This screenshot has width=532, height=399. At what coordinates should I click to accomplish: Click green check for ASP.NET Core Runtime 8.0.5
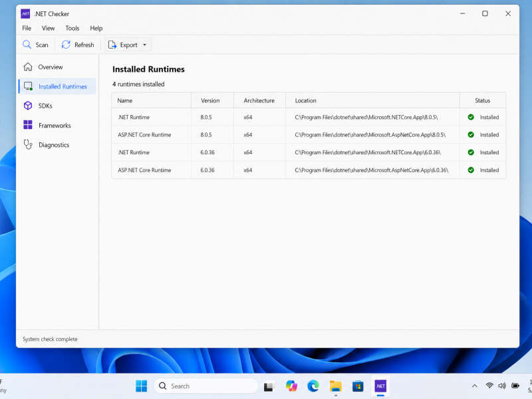471,135
